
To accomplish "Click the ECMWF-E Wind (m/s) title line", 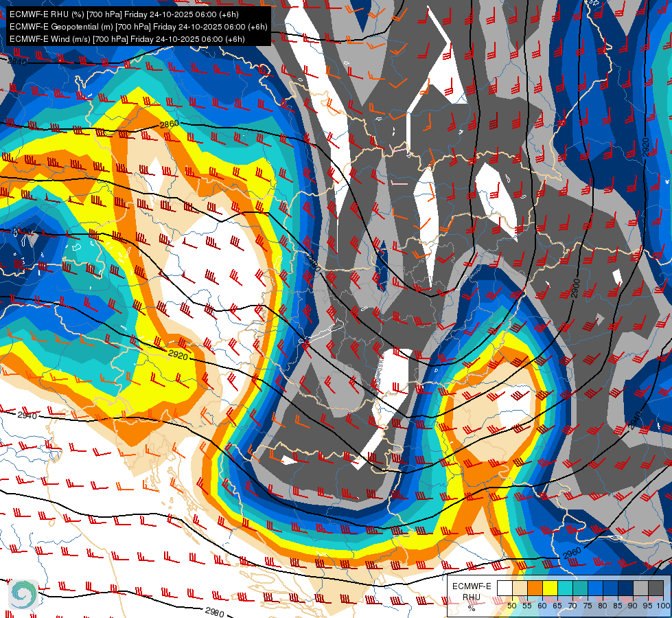I will point(127,39).
